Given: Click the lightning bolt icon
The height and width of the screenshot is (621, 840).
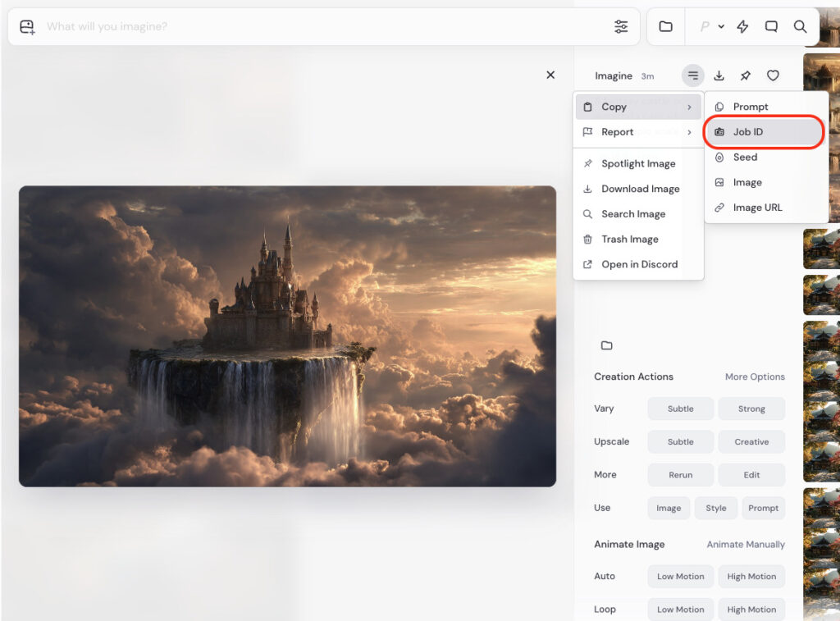Looking at the screenshot, I should coord(742,27).
